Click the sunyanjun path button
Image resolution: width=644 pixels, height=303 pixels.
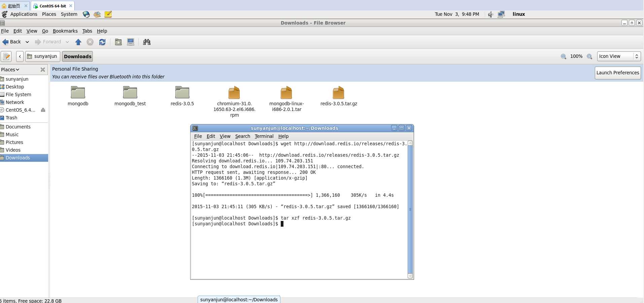(x=42, y=56)
